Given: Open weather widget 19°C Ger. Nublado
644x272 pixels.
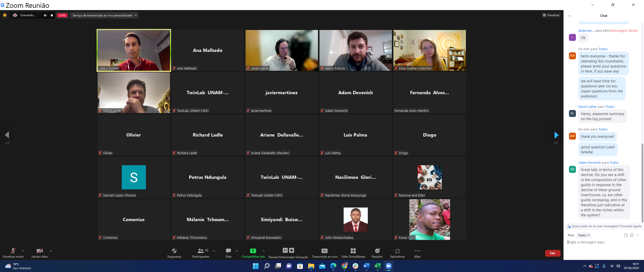Looking at the screenshot, I should (x=18, y=266).
